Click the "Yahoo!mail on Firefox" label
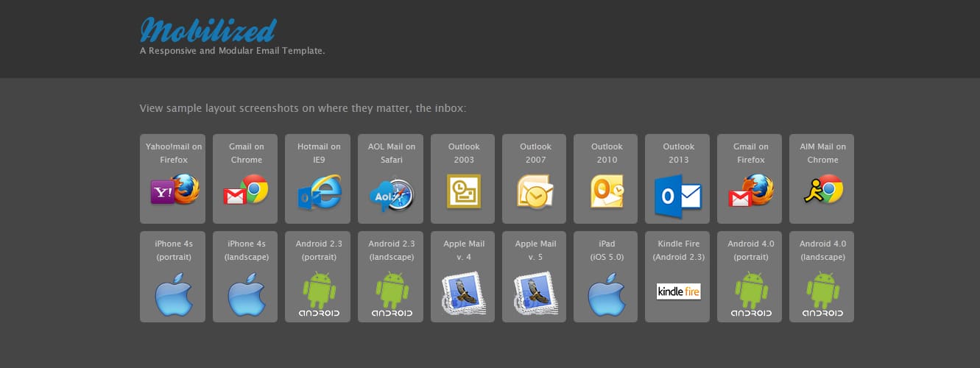980x368 pixels. tap(174, 153)
